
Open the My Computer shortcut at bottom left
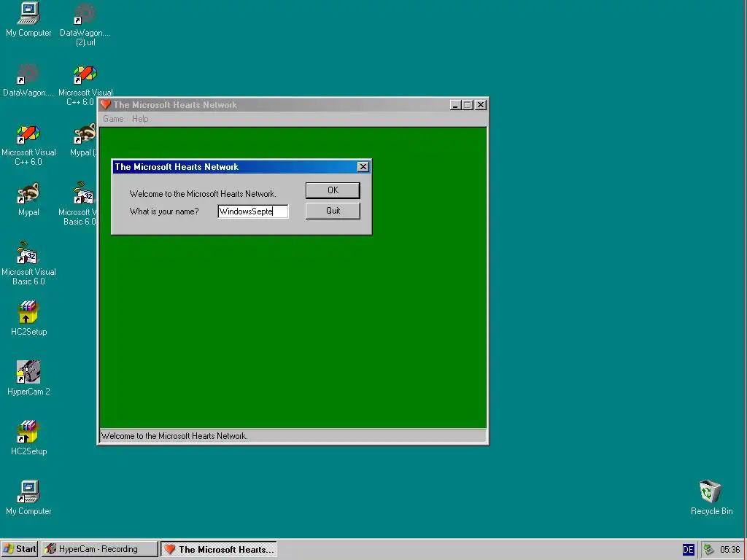[28, 492]
